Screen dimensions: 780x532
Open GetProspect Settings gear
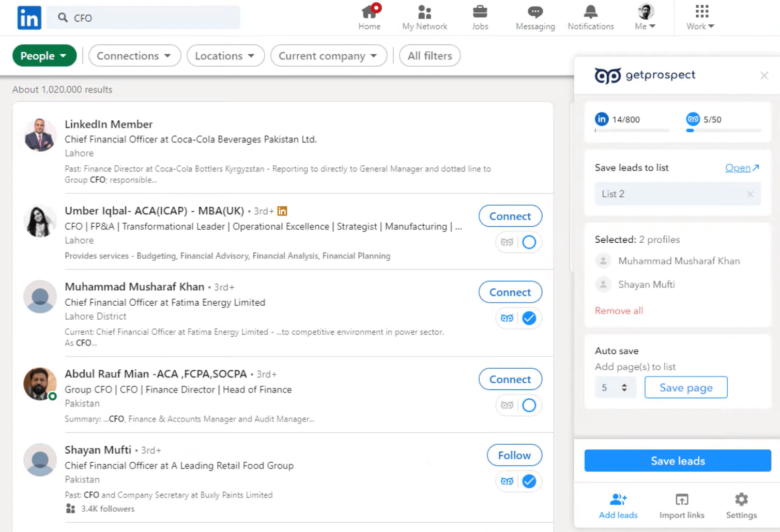coord(741,499)
